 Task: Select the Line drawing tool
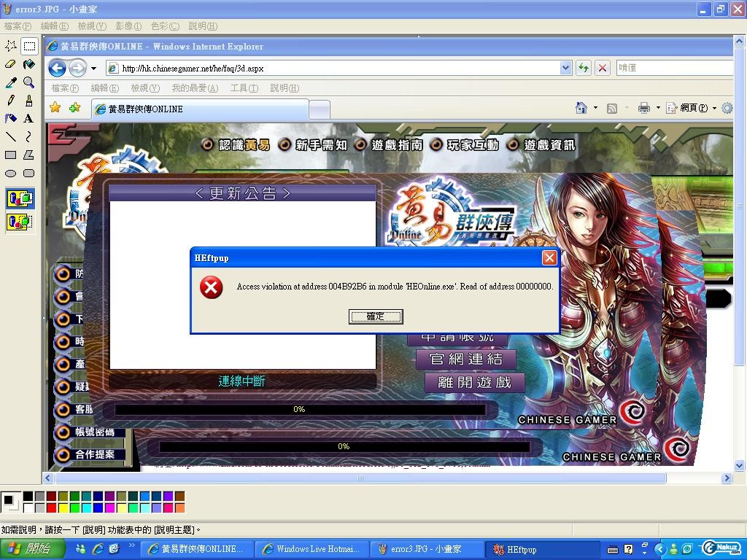pos(11,136)
